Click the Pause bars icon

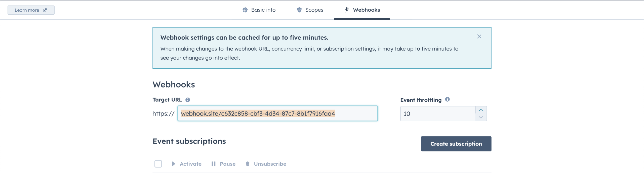point(214,164)
